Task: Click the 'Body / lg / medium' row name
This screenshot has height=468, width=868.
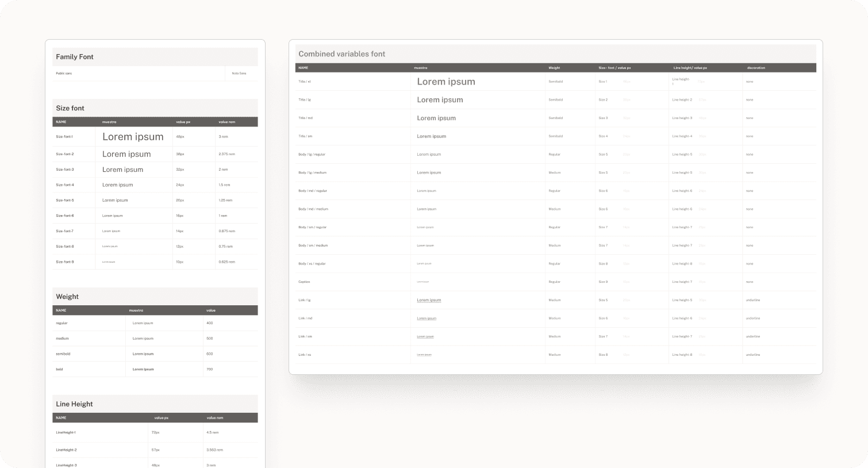Action: 312,172
